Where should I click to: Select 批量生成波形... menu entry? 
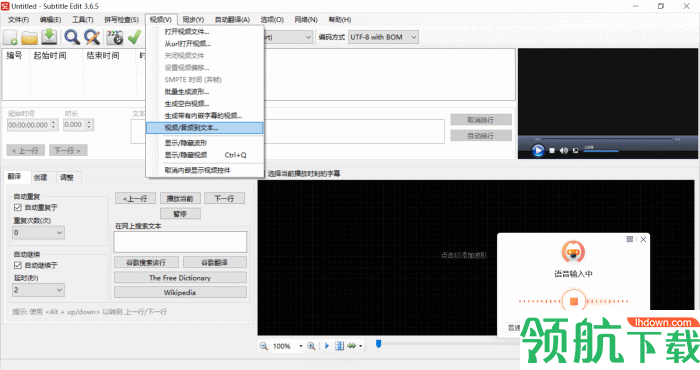[x=204, y=92]
